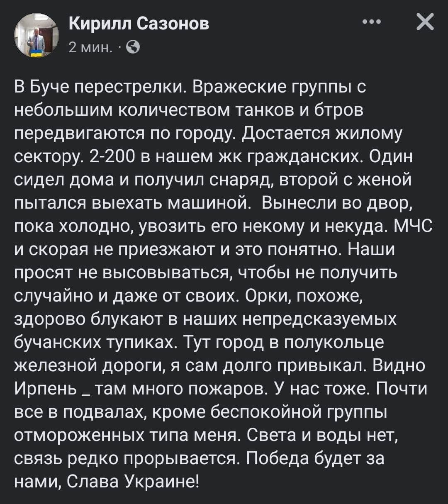Click the author name Кирилл Сазонов
Image resolution: width=448 pixels, height=504 pixels.
pos(139,24)
